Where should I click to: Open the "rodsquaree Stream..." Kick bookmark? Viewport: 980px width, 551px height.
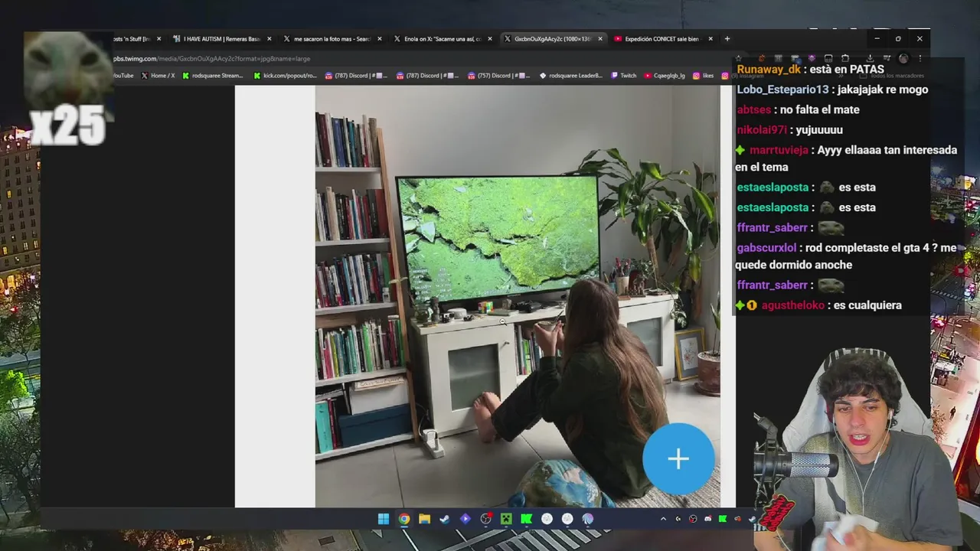[212, 76]
